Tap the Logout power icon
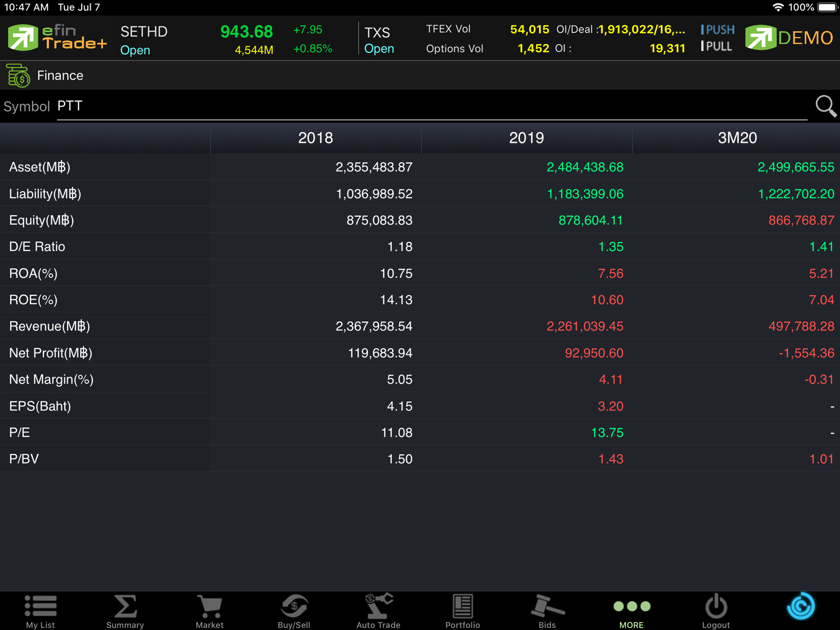This screenshot has height=630, width=840. 716,611
